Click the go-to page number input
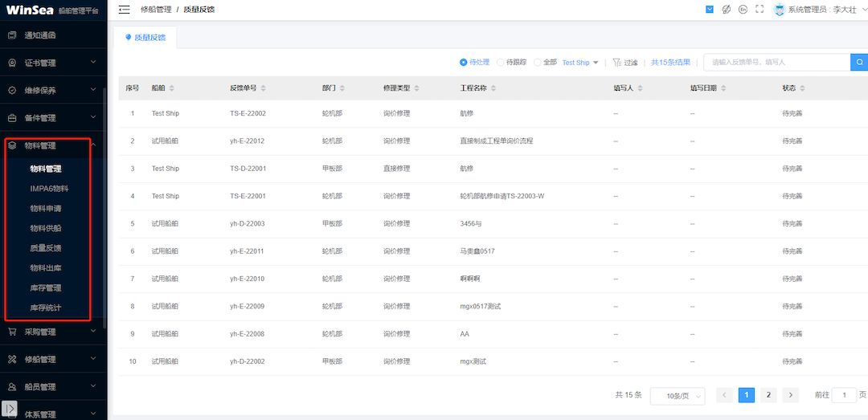This screenshot has height=420, width=868. click(x=844, y=394)
